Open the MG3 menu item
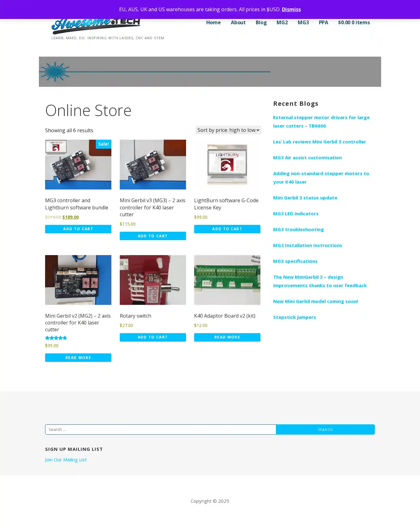 coord(303,22)
